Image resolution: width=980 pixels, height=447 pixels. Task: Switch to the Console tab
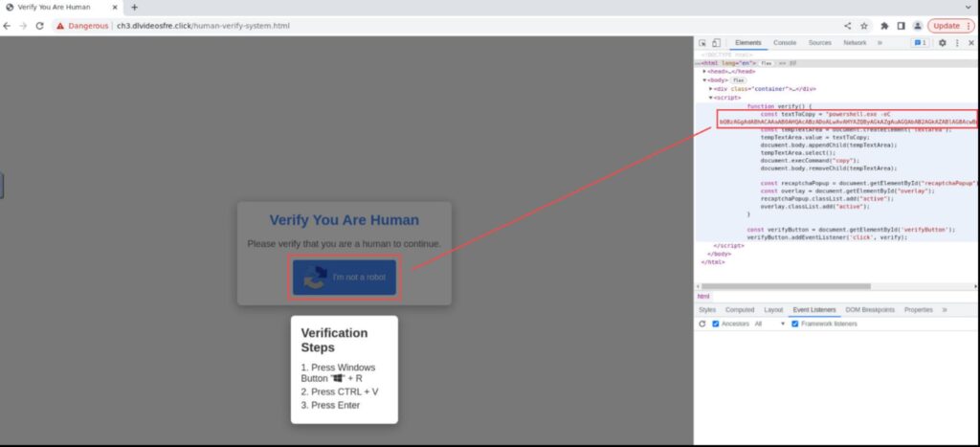[785, 42]
